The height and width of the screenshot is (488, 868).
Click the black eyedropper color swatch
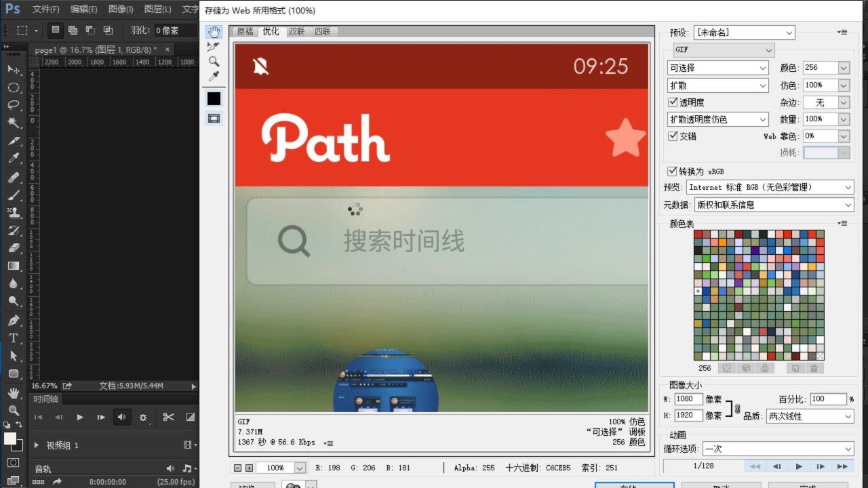[x=214, y=98]
